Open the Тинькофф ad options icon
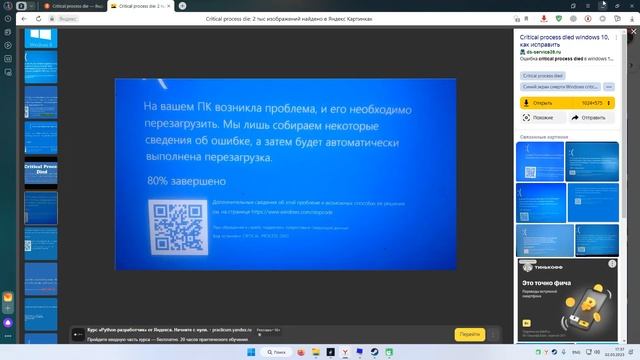The width and height of the screenshot is (640, 360). coord(612,264)
